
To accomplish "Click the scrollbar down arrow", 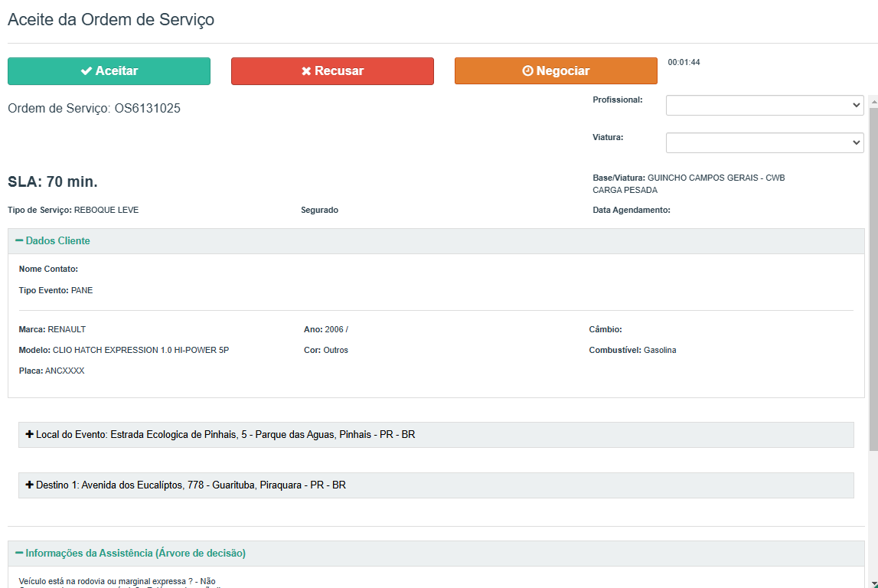I will [x=873, y=583].
